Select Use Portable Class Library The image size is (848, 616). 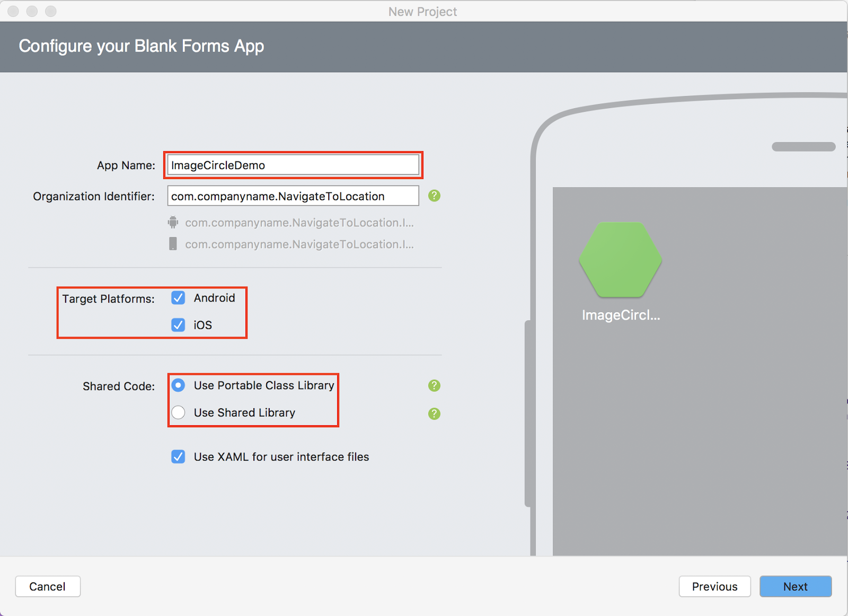[178, 385]
